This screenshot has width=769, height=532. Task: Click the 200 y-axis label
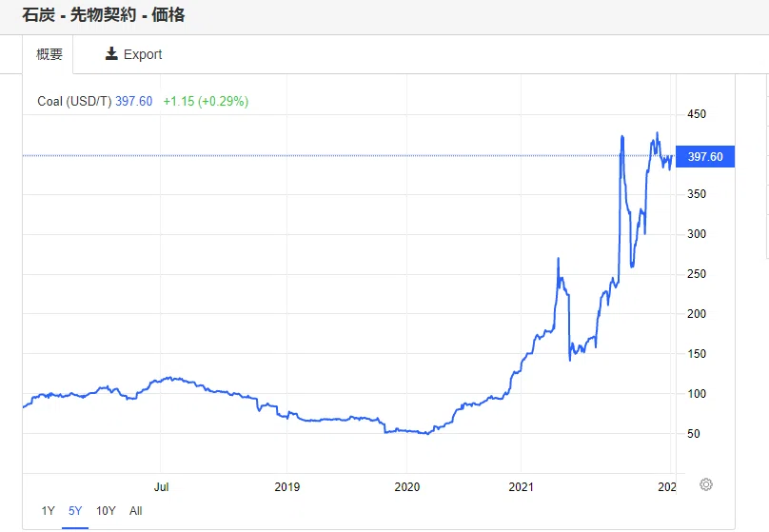[697, 314]
